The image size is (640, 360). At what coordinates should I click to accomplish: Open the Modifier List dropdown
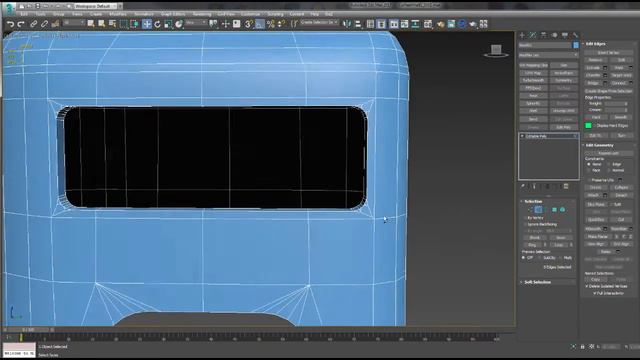click(549, 55)
